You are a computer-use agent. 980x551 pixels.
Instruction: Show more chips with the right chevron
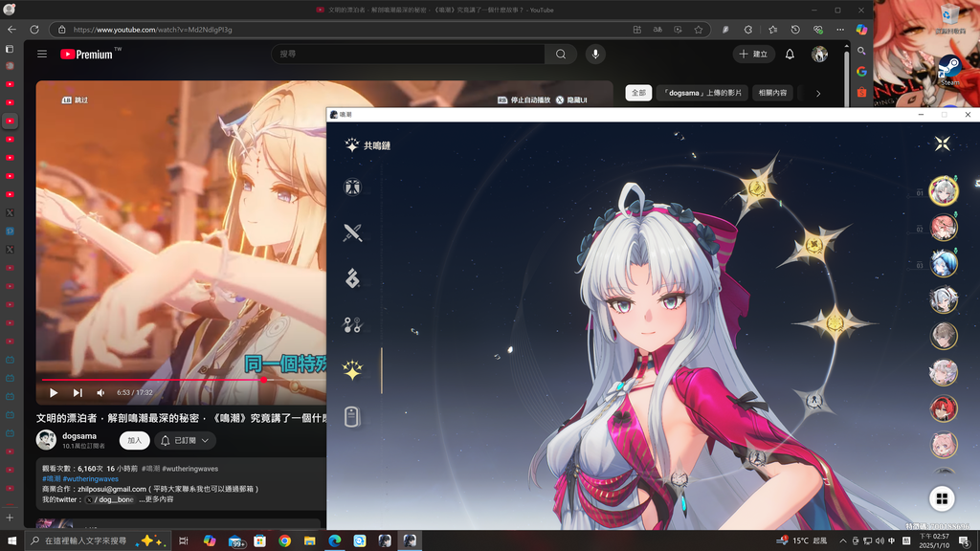[818, 93]
